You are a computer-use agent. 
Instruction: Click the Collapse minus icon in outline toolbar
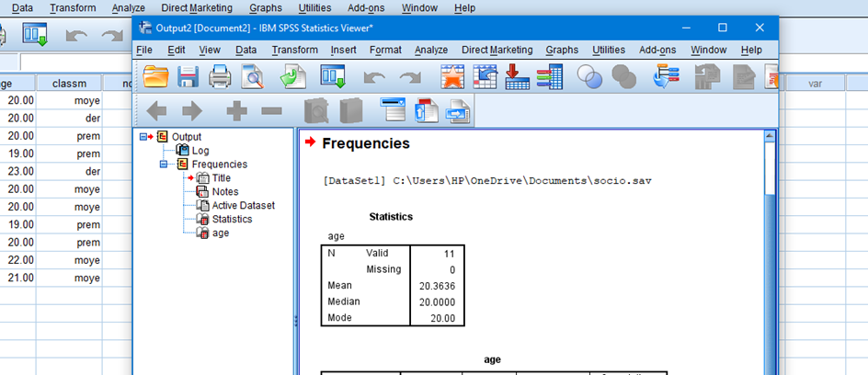[271, 111]
